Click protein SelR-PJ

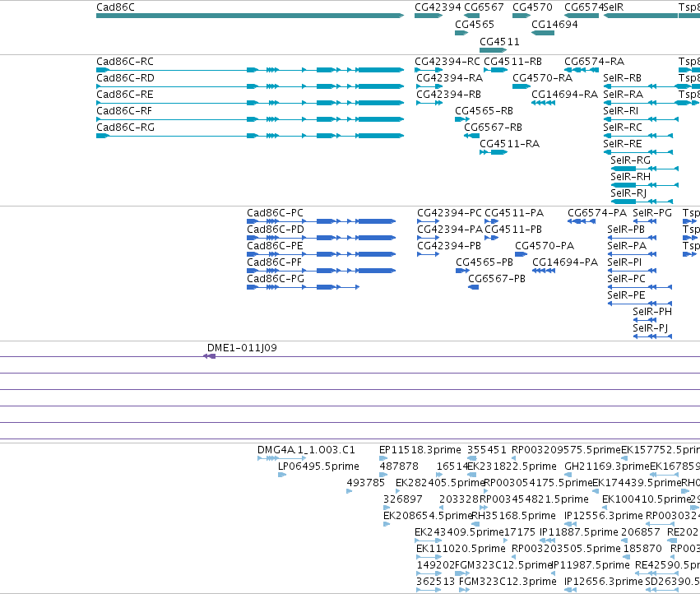(x=652, y=336)
